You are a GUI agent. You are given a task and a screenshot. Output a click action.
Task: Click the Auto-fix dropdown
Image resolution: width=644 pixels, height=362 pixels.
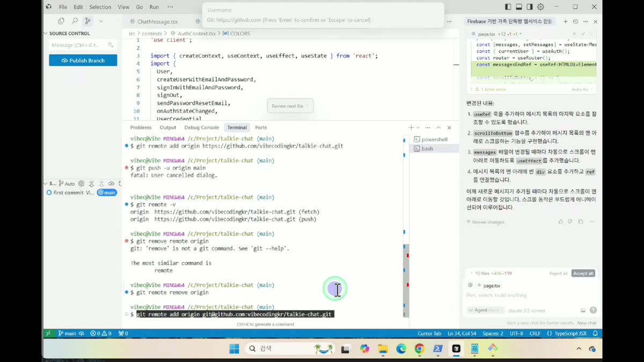[x=582, y=90]
